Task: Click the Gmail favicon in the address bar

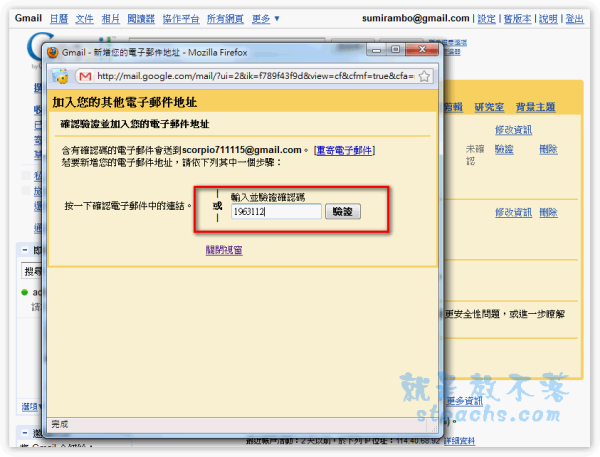Action: [85, 76]
